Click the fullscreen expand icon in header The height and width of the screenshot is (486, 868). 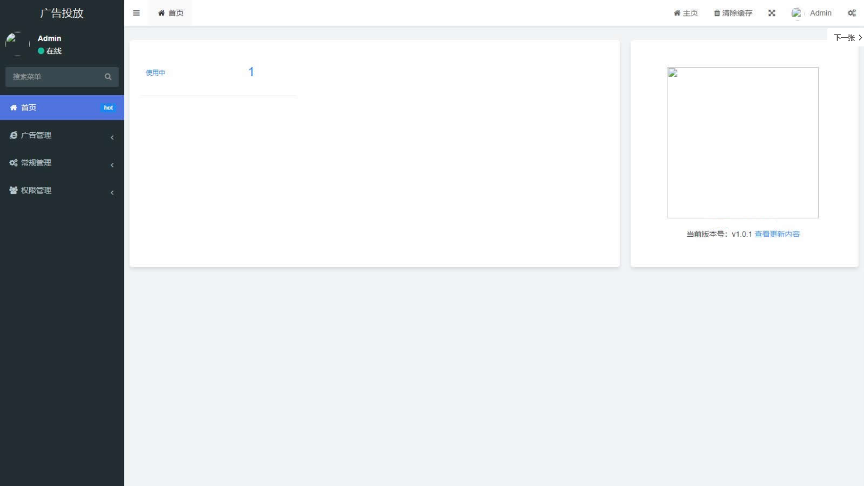(772, 13)
